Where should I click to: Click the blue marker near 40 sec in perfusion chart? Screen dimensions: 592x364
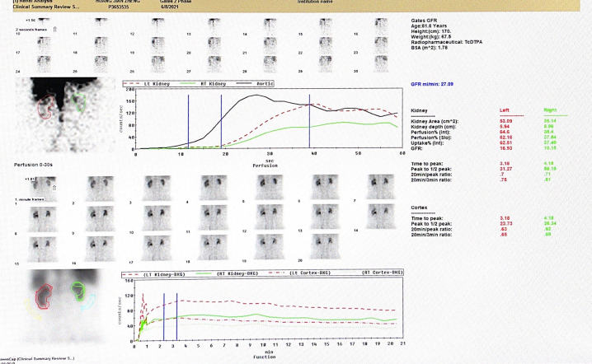click(x=309, y=121)
